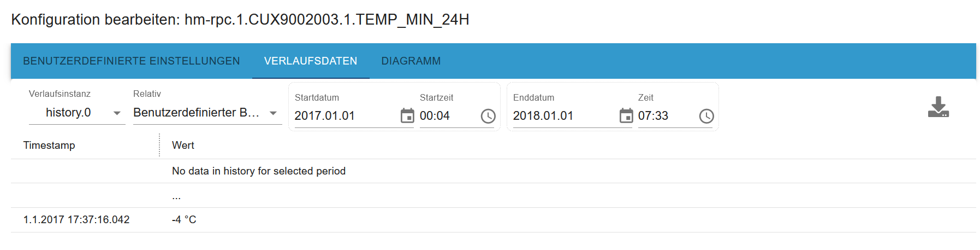Open the Startdatum calendar picker icon
This screenshot has height=250, width=980.
(x=407, y=116)
